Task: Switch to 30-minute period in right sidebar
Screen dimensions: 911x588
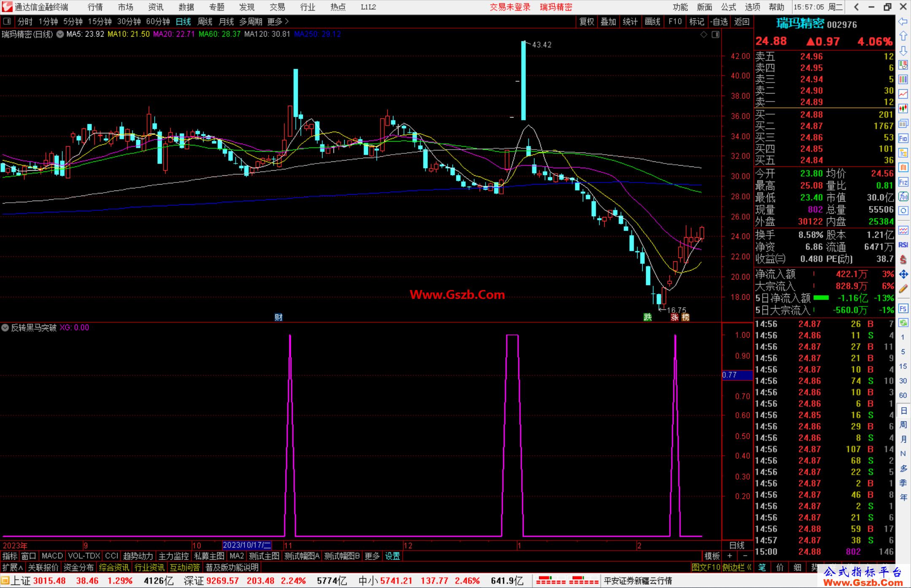Action: point(903,381)
